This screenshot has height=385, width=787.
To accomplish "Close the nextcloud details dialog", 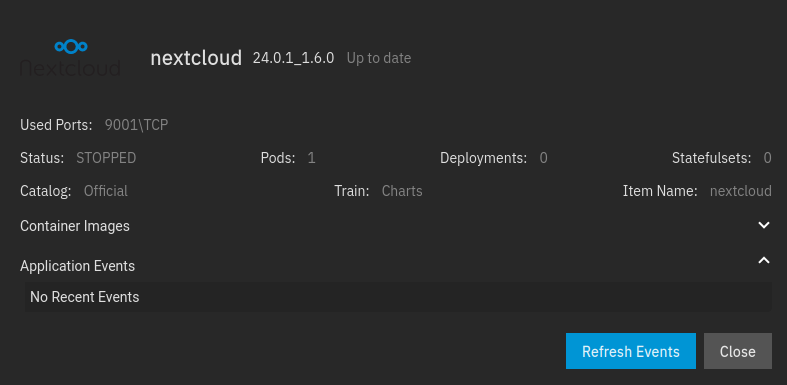I will (737, 351).
